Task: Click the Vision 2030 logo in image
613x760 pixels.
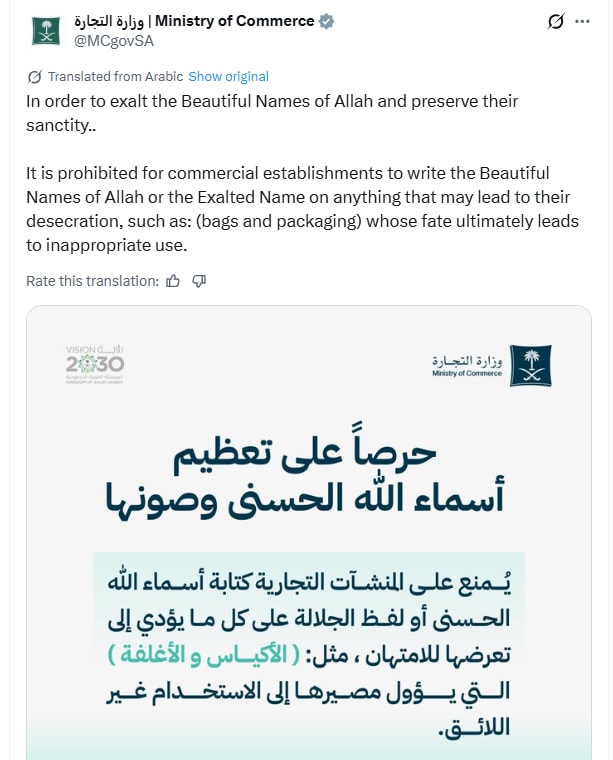Action: point(95,365)
